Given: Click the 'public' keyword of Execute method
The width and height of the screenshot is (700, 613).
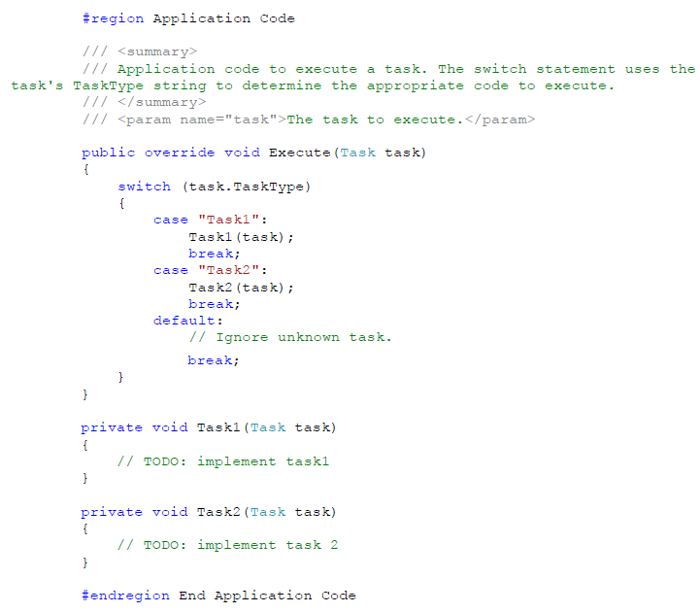Looking at the screenshot, I should tap(108, 153).
